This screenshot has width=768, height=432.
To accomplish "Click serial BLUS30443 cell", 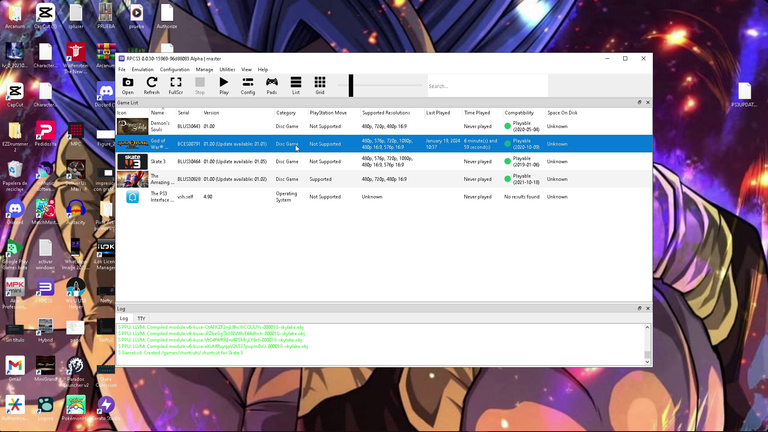I will coord(189,126).
